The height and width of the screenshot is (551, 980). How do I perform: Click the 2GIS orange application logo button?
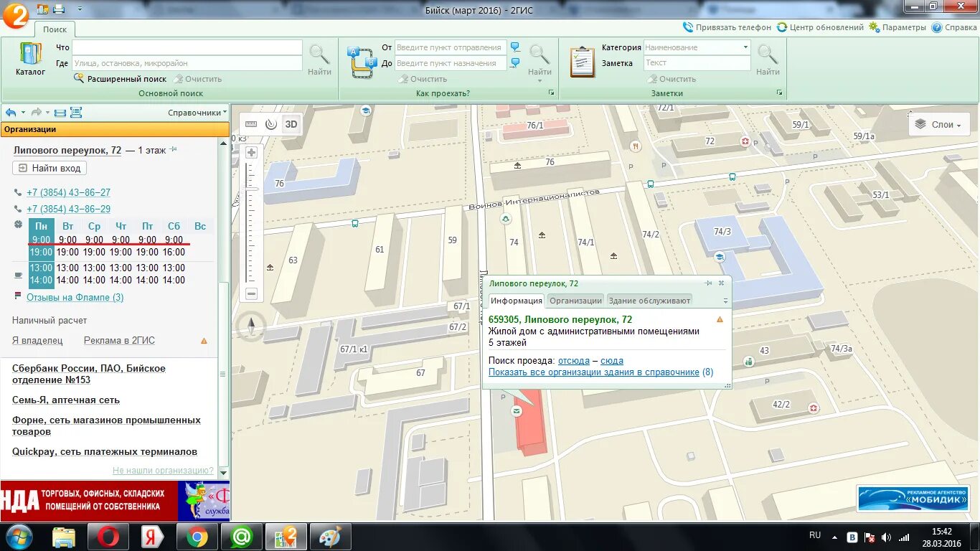pyautogui.click(x=14, y=15)
